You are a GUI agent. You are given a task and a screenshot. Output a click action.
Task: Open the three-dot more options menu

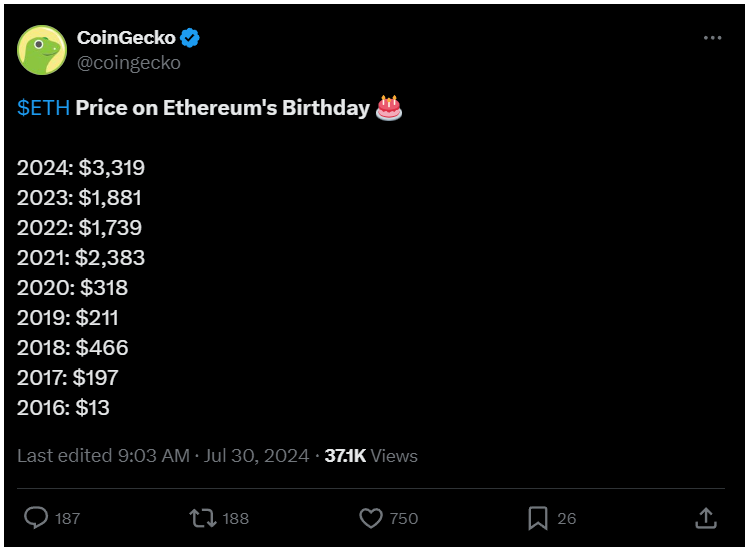click(712, 38)
